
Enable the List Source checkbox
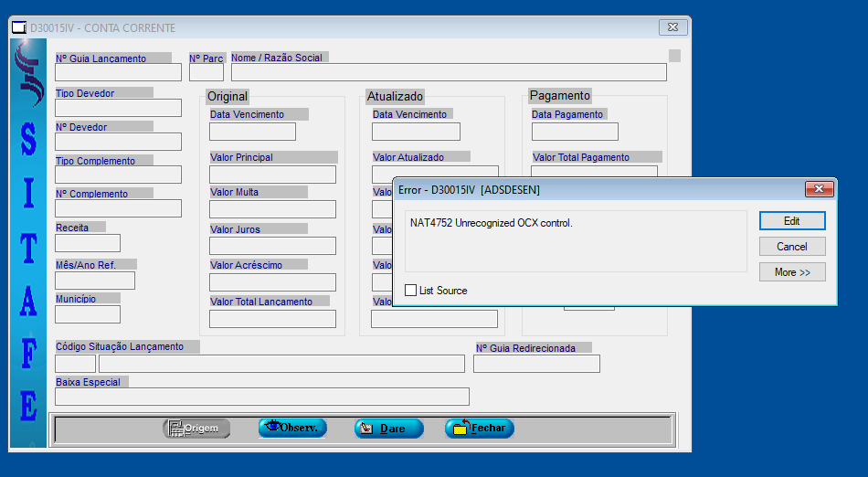point(411,291)
